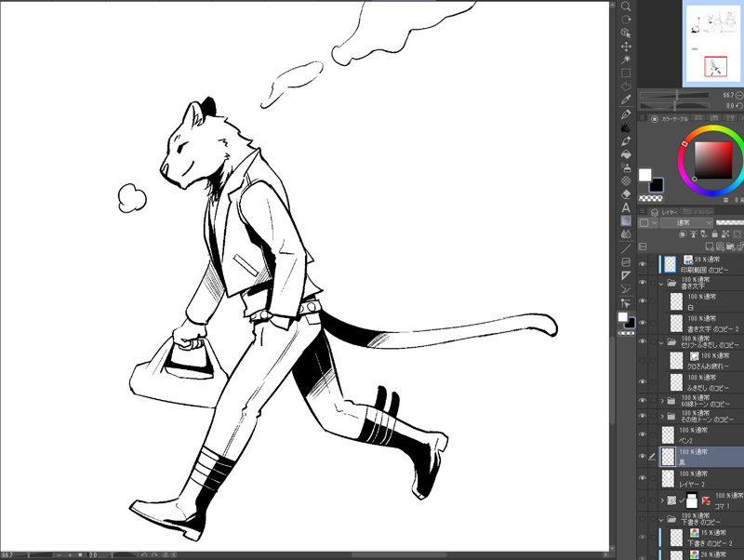Activate the Text tool
The height and width of the screenshot is (560, 744).
pos(626,207)
